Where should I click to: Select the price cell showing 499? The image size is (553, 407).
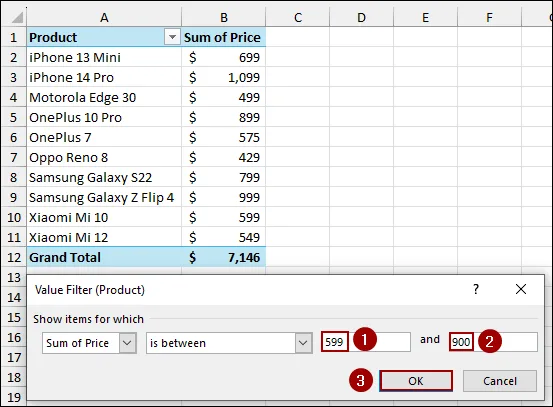(224, 97)
